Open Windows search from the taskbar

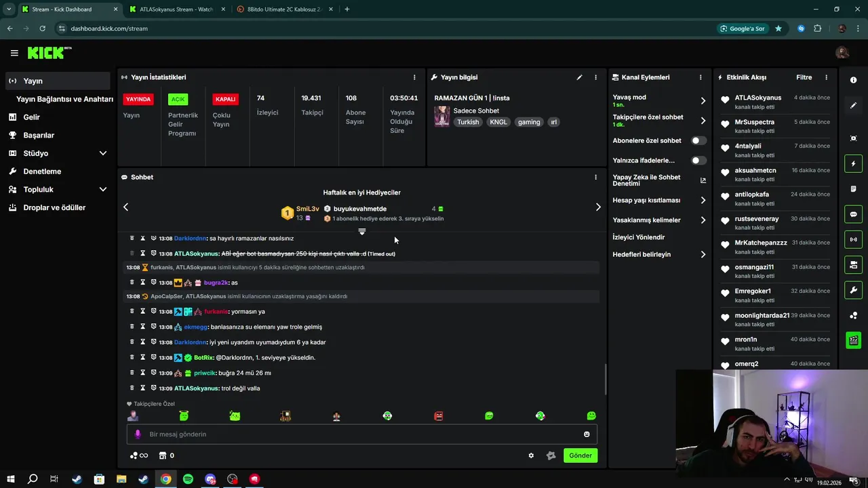32,479
